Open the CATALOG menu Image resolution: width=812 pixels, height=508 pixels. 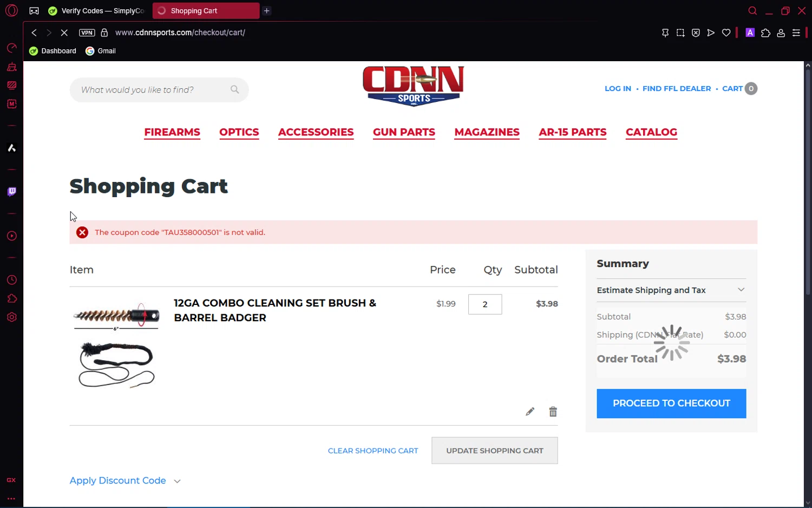coord(651,133)
